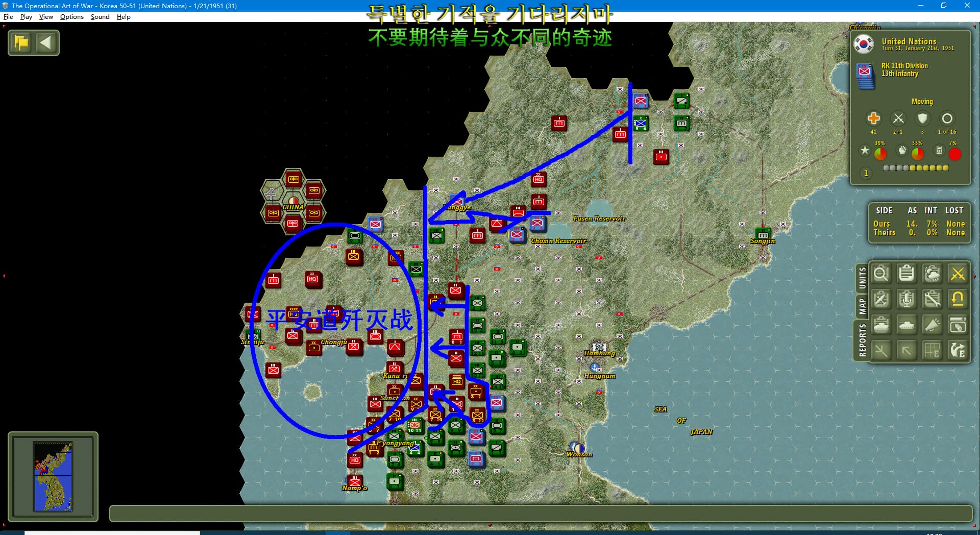This screenshot has height=535, width=980.
Task: Click the orange cross health icon
Action: [x=873, y=118]
